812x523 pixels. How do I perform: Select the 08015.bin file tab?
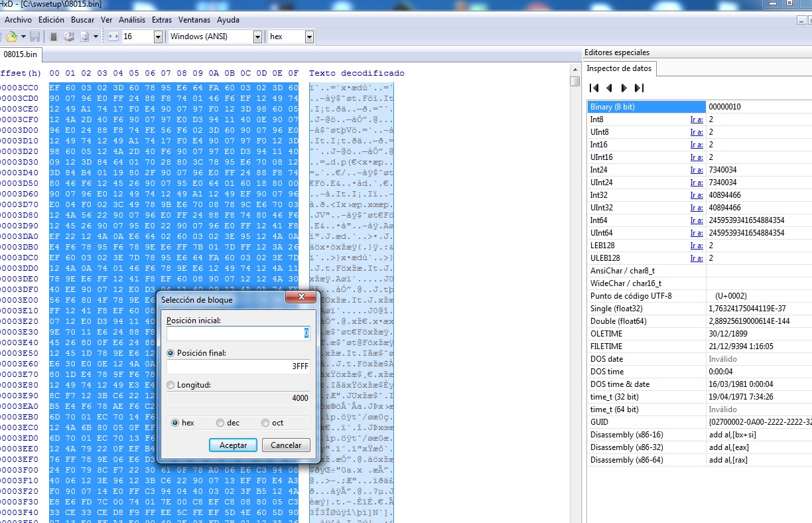21,54
